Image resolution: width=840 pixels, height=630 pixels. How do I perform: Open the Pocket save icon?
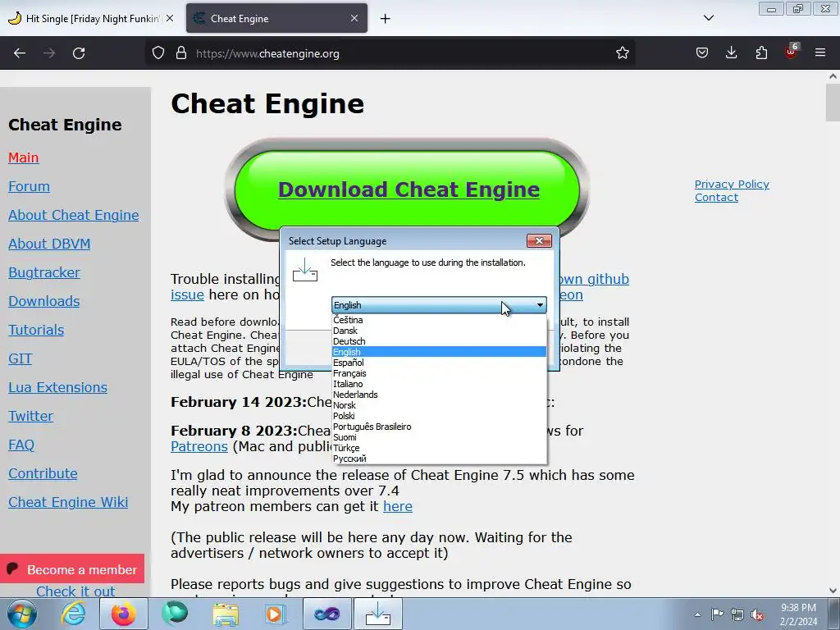click(x=702, y=53)
